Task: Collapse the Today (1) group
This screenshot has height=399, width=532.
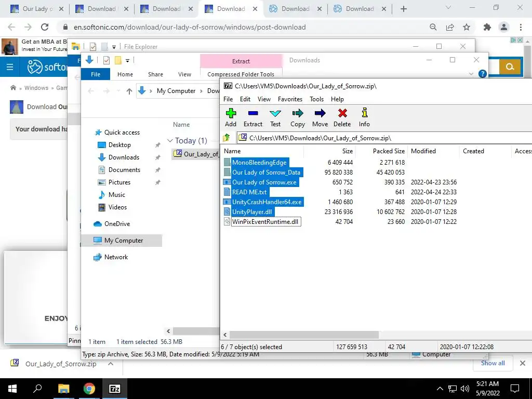Action: [x=170, y=140]
